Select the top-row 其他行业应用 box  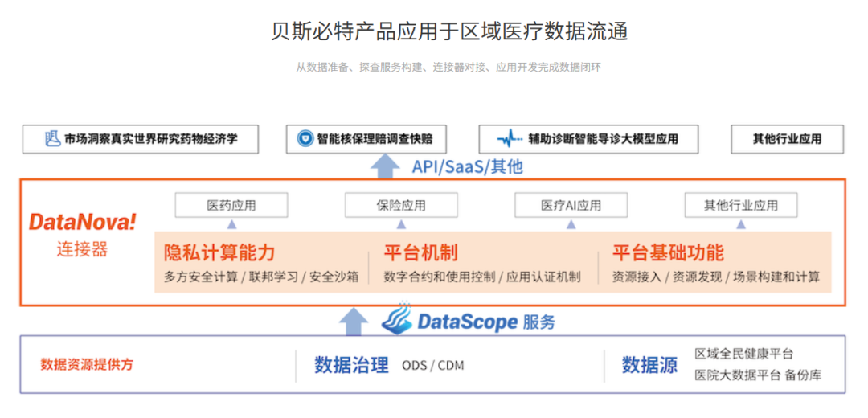pos(787,139)
